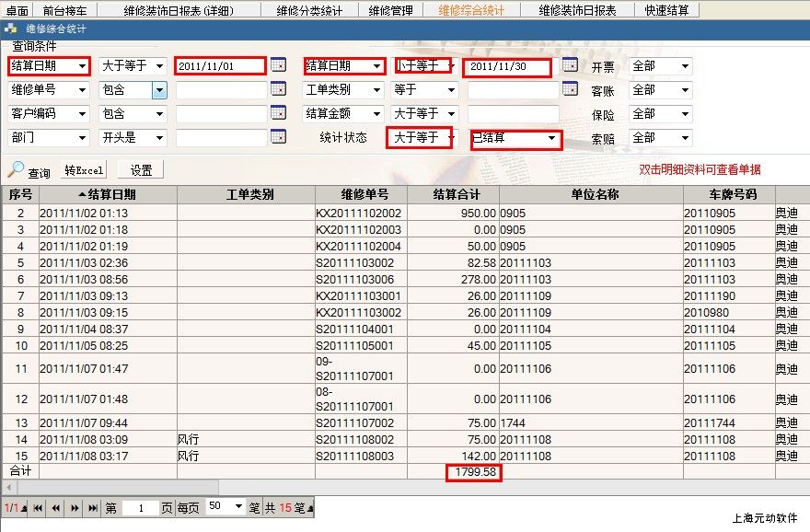Viewport: 810px width, 532px height.
Task: Open calendar picker beside the 2011/11/01 date field
Action: [278, 65]
